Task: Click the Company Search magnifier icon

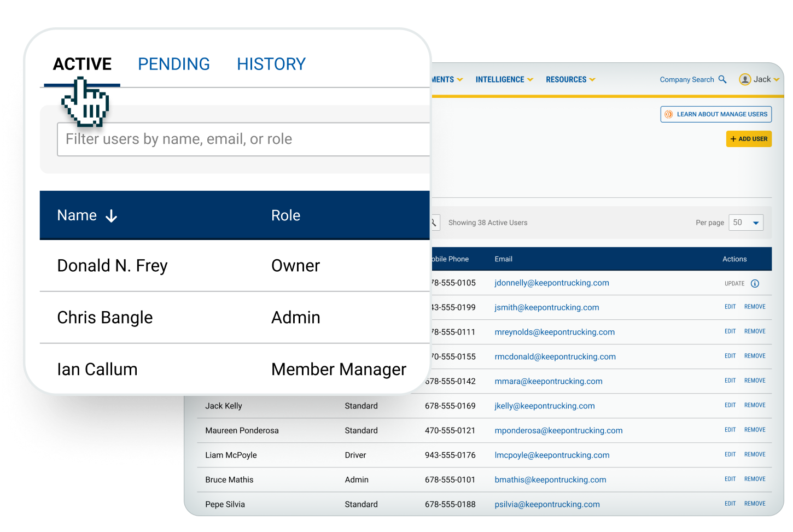Action: coord(722,79)
